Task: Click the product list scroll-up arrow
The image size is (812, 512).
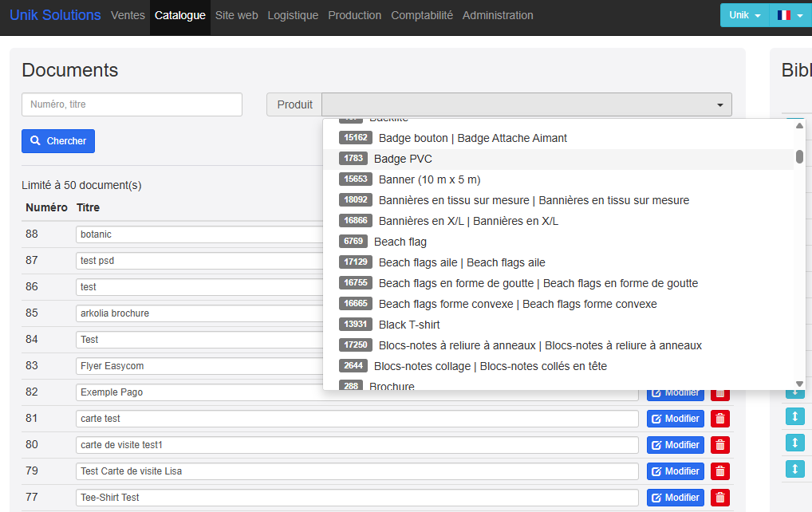Action: [799, 125]
